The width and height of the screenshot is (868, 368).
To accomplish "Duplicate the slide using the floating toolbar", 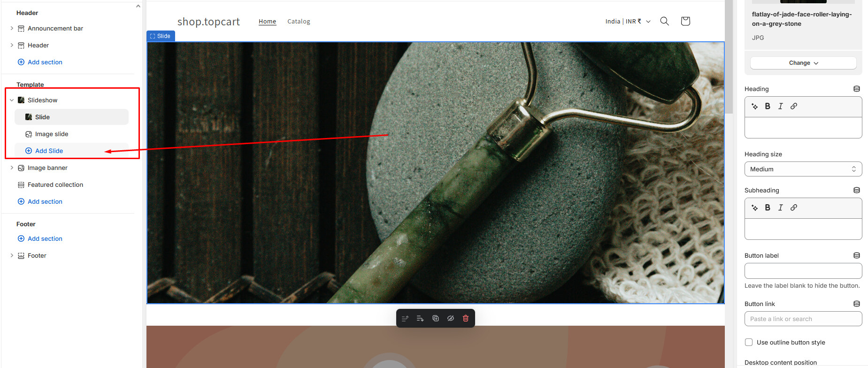I will click(436, 318).
